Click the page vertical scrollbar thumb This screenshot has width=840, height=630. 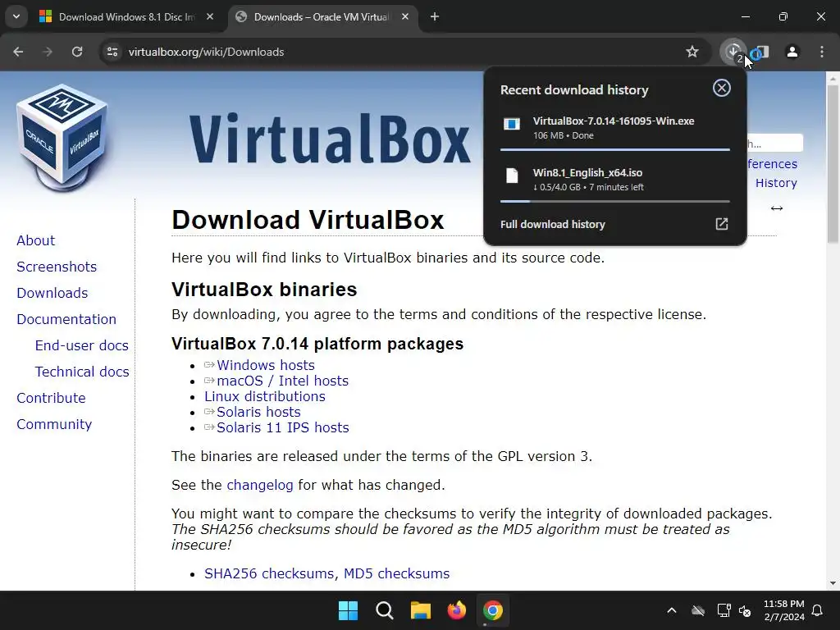[833, 163]
